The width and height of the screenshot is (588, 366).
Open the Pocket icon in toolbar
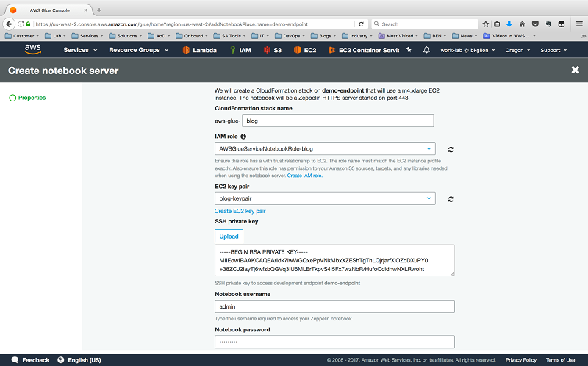point(535,24)
